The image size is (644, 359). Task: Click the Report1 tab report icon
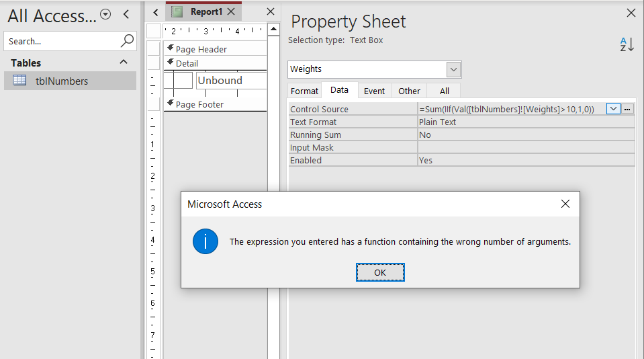point(177,11)
